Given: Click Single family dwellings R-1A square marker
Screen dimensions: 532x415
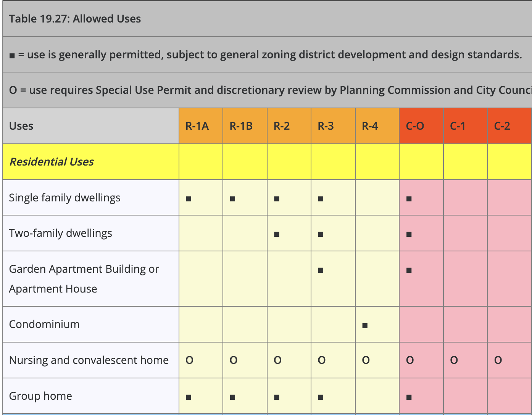Looking at the screenshot, I should [x=188, y=199].
